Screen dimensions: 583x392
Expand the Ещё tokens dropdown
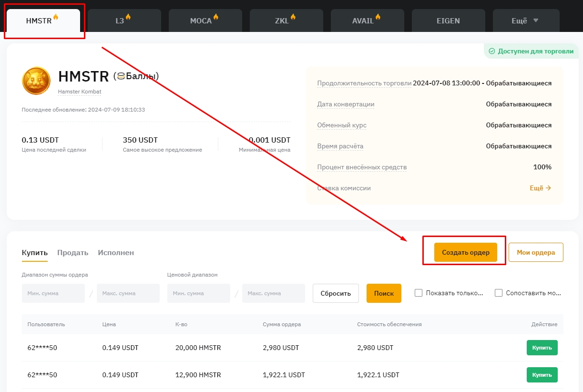[x=526, y=21]
